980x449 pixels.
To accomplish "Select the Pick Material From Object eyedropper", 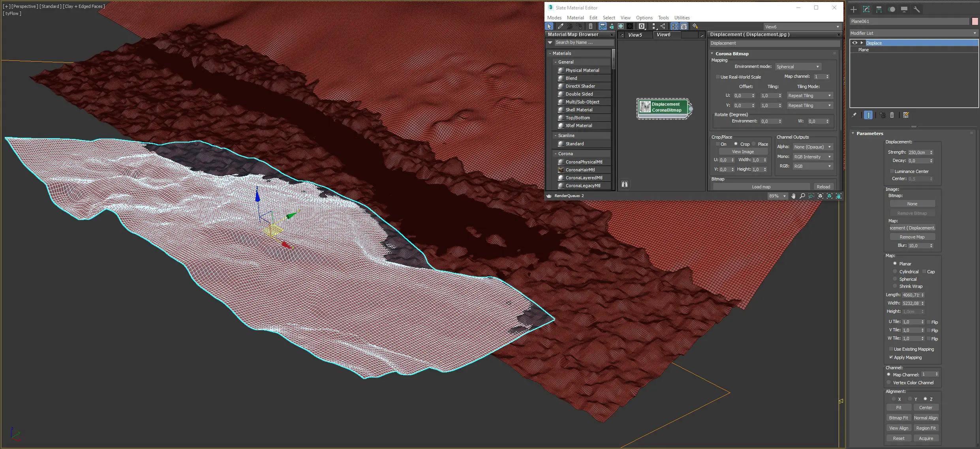I will 560,26.
